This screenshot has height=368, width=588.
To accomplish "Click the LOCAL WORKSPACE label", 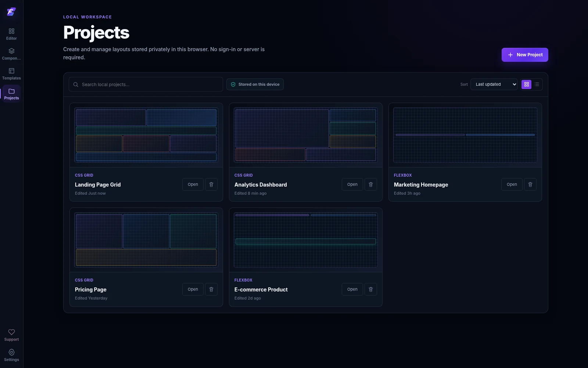I will pos(87,17).
